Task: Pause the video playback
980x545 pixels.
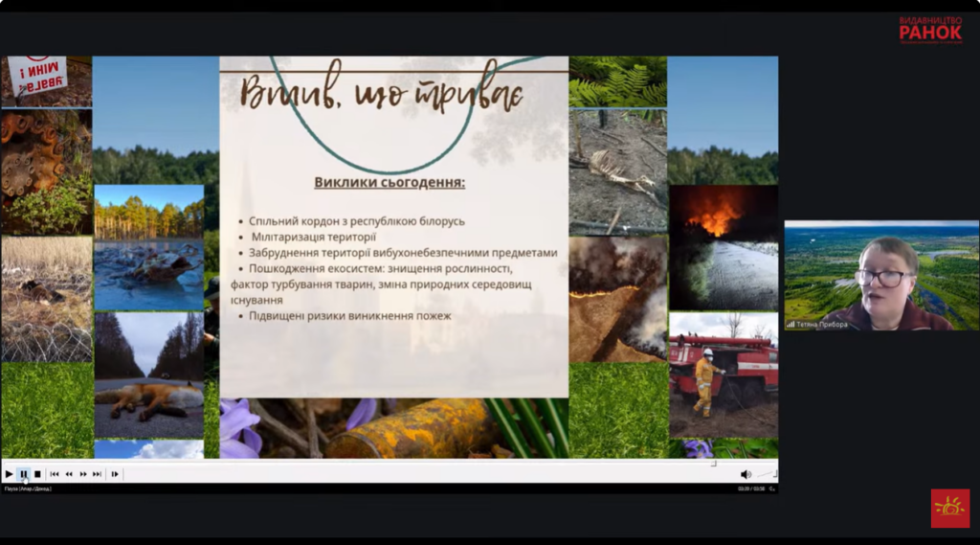Action: (x=23, y=474)
